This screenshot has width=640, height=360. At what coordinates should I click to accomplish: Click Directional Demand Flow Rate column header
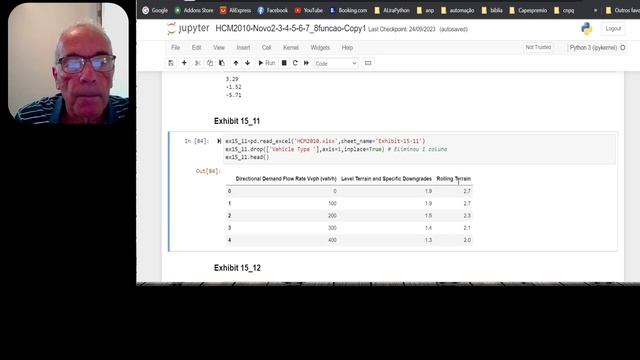pos(286,179)
